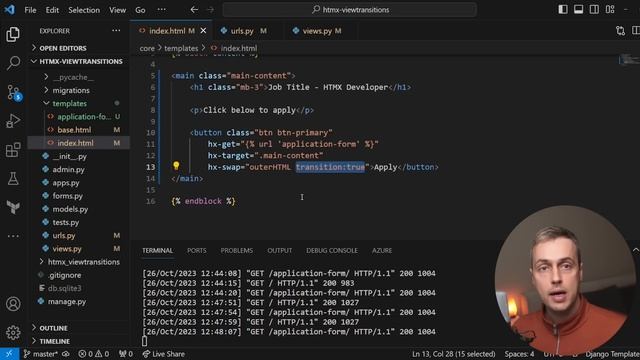Open the File menu

(30, 10)
